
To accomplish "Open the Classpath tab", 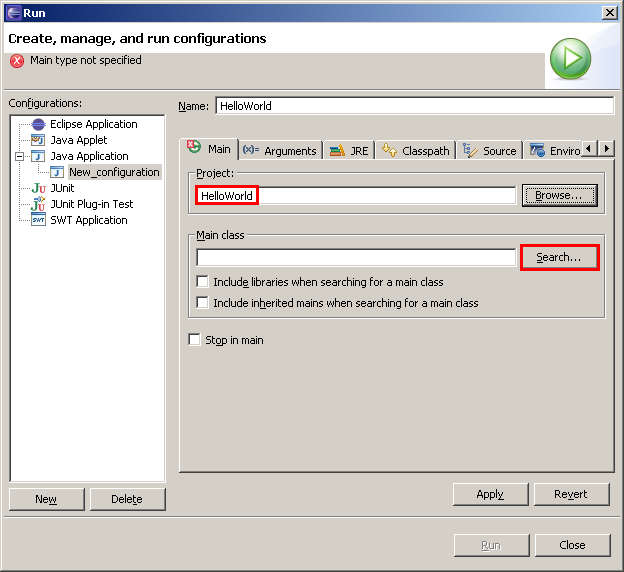I will tap(417, 150).
